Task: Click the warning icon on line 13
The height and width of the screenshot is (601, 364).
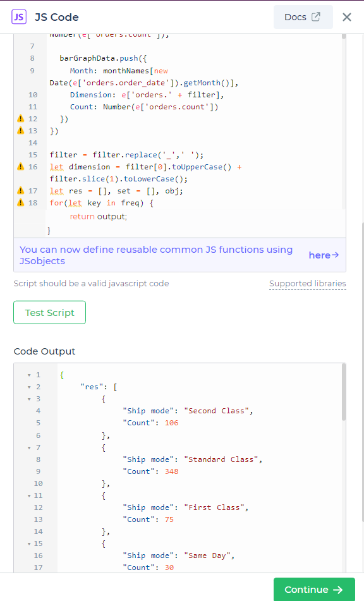Action: 21,131
